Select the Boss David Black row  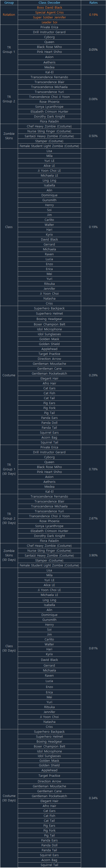click(x=49, y=7)
